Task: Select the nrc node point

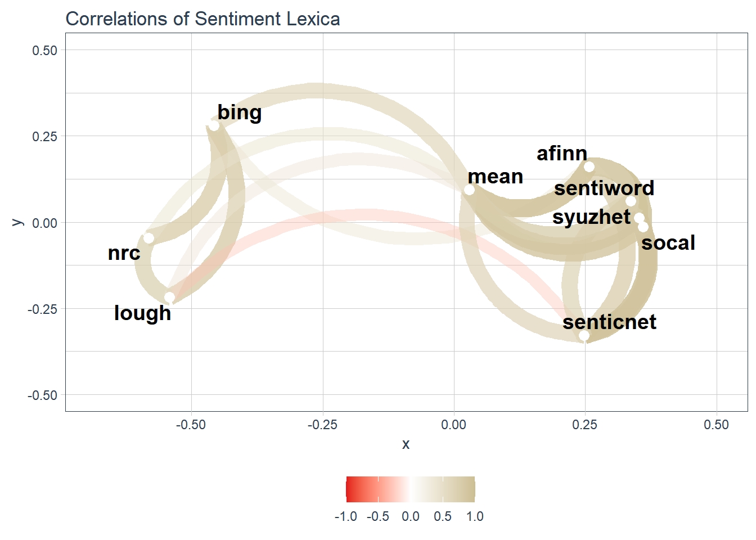Action: click(x=148, y=238)
